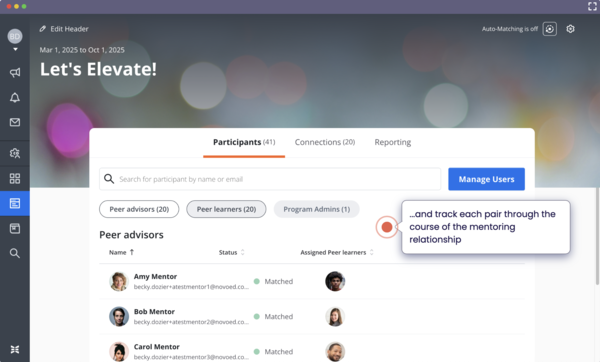Open the program settings gear icon

click(571, 29)
